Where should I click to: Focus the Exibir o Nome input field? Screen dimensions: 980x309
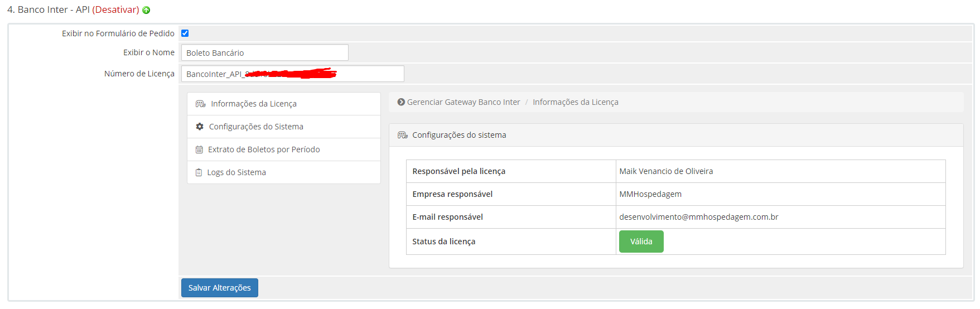click(x=265, y=52)
